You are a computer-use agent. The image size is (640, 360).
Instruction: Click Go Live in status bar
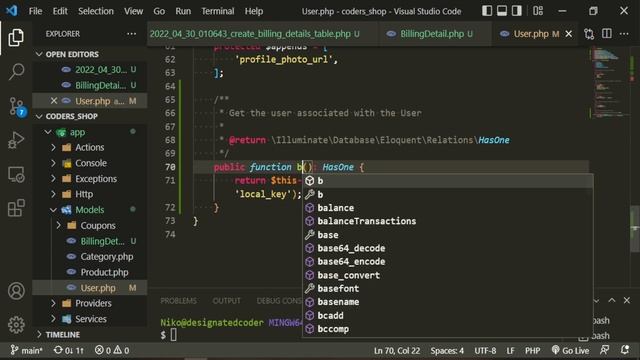point(570,350)
